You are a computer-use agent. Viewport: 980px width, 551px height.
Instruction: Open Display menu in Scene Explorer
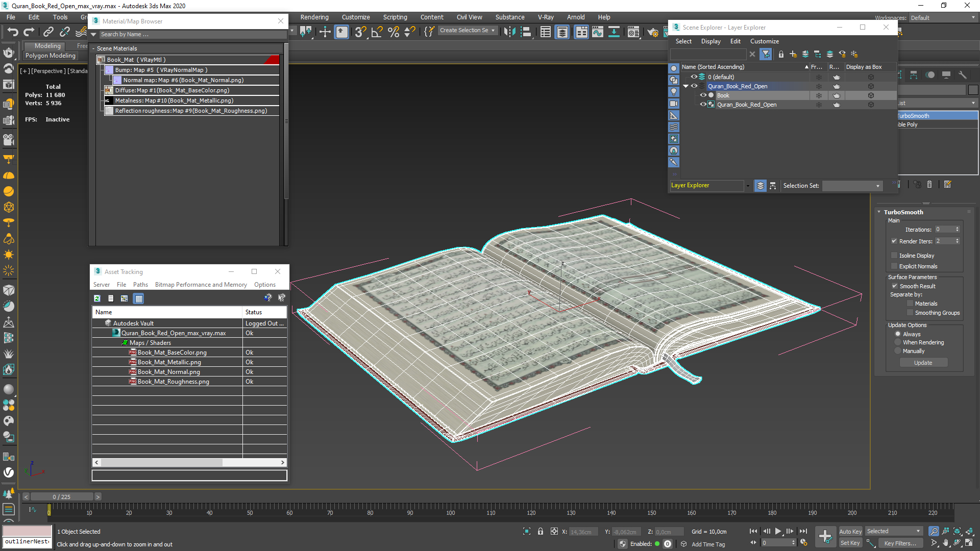pyautogui.click(x=710, y=41)
